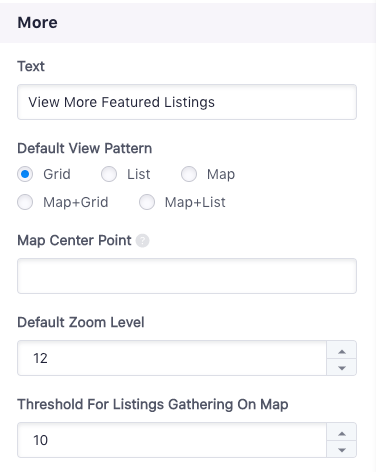Click the Map+Grid label text
The height and width of the screenshot is (472, 376).
(76, 202)
